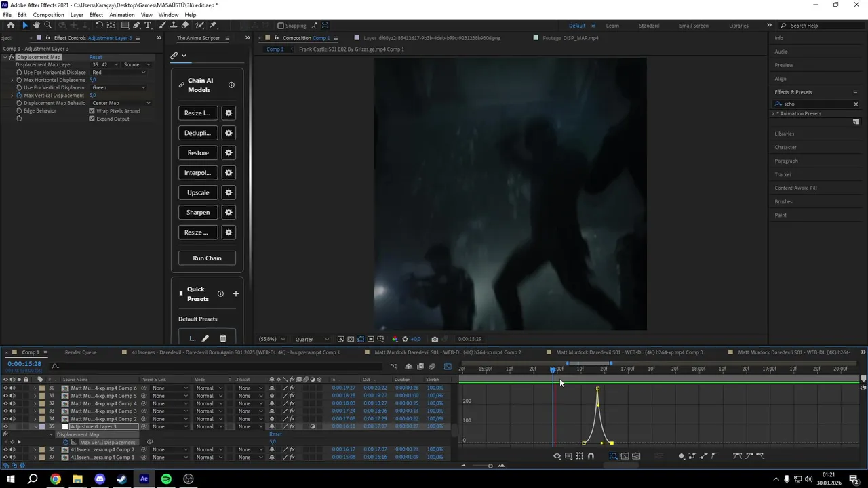Image resolution: width=868 pixels, height=488 pixels.
Task: Toggle visibility of Adjustment Layer 3
Action: [5, 426]
